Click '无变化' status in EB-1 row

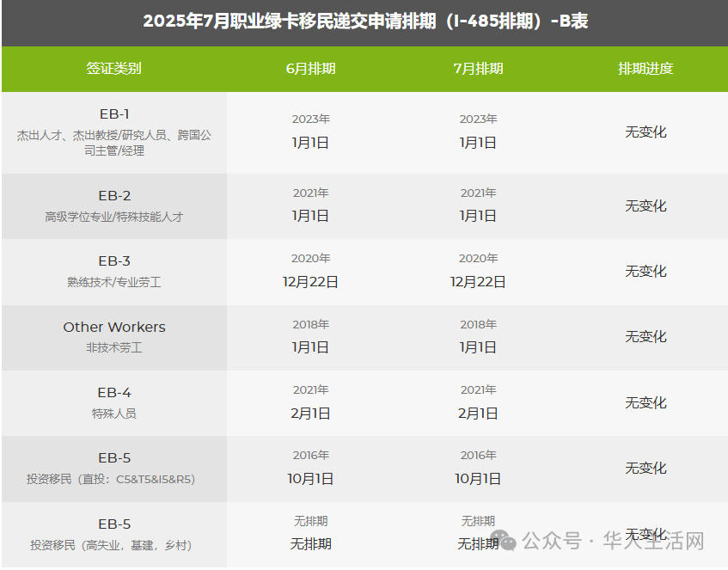[645, 132]
